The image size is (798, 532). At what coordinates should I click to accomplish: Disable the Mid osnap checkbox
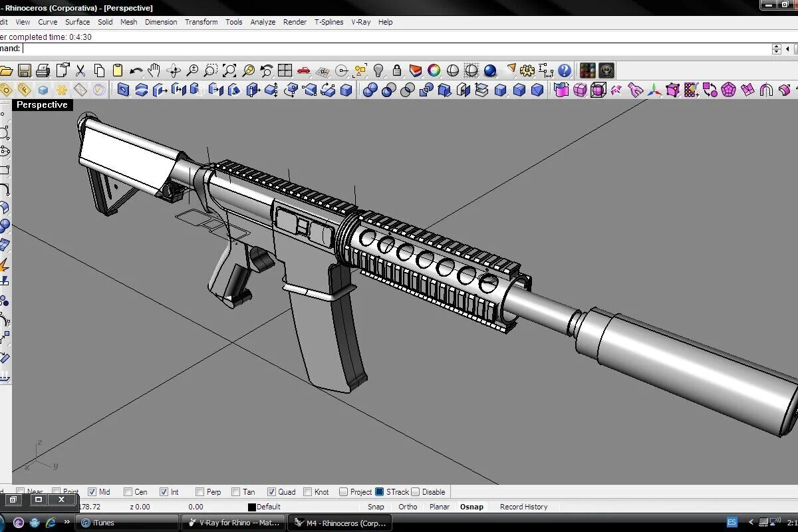pyautogui.click(x=92, y=492)
